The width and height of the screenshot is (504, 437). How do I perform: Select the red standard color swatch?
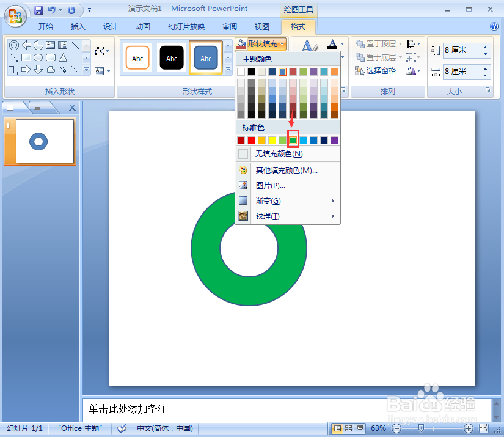coord(251,140)
